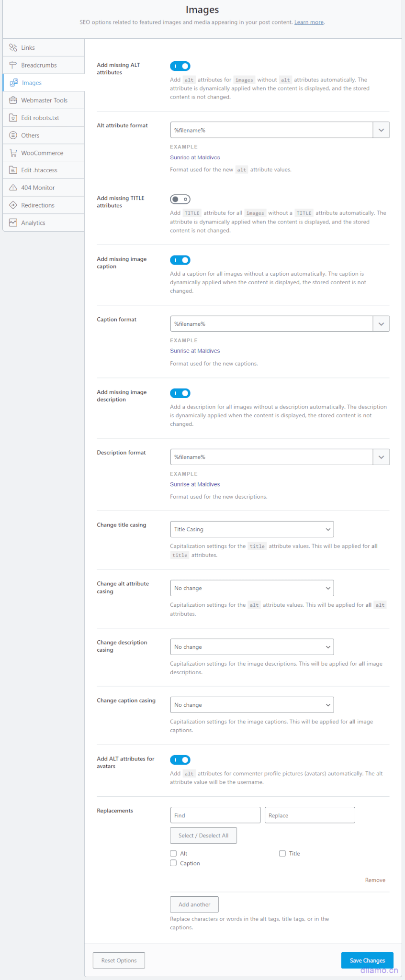The height and width of the screenshot is (980, 405).
Task: Check the Caption replacement checkbox
Action: (173, 863)
